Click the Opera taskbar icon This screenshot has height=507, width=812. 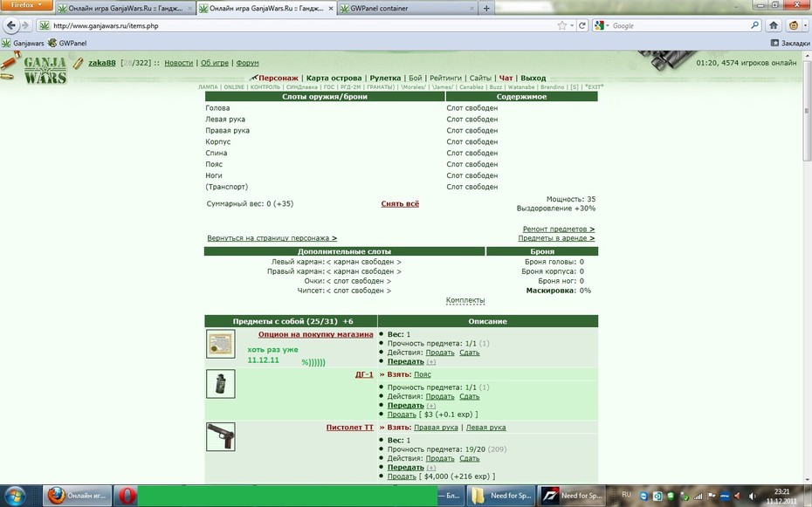pyautogui.click(x=126, y=496)
